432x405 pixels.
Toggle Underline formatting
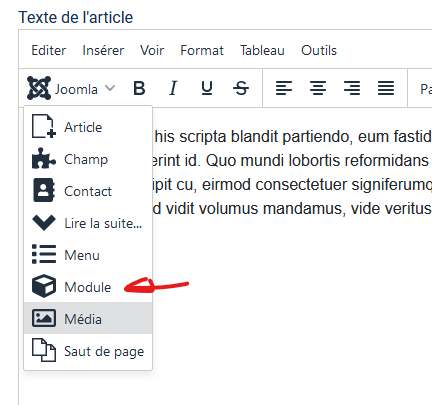(207, 88)
